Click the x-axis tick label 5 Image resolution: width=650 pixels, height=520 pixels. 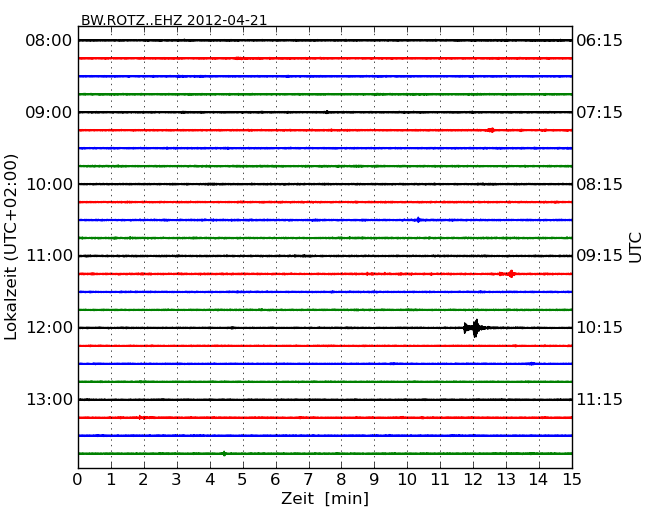pyautogui.click(x=243, y=479)
